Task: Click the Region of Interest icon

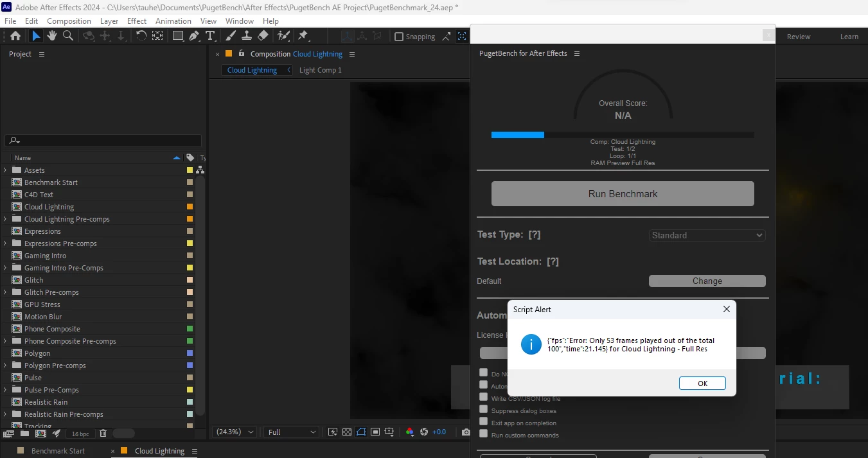Action: click(375, 432)
